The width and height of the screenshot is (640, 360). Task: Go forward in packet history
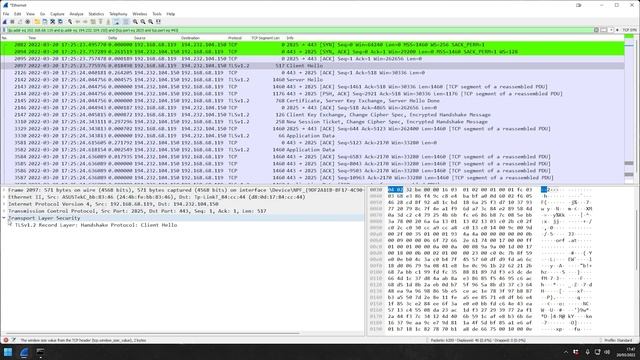[85, 22]
